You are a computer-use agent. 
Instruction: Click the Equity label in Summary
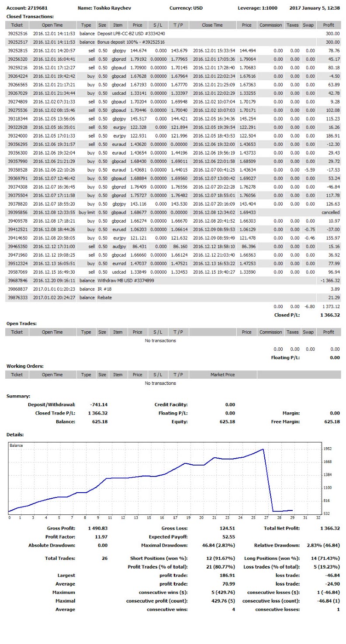(180, 422)
